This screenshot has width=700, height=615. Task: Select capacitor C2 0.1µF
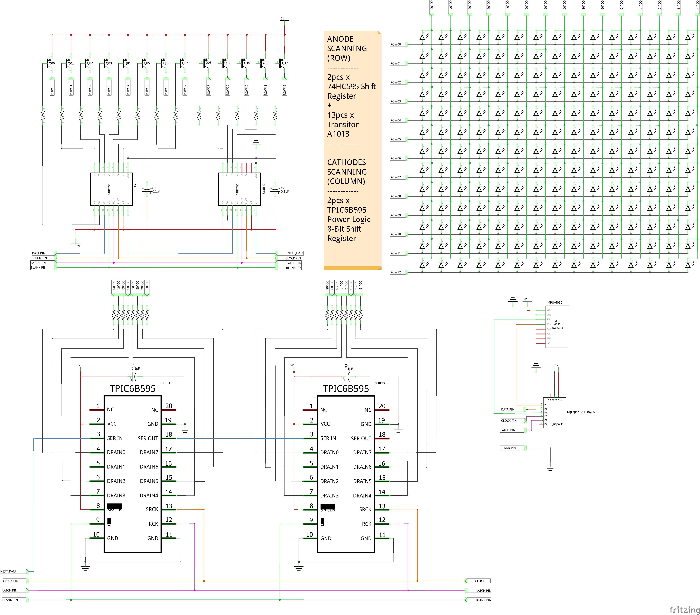(x=275, y=190)
